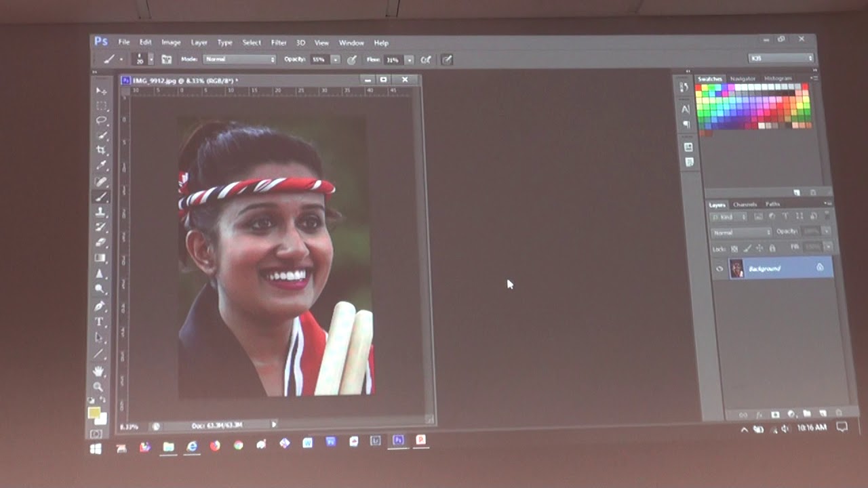This screenshot has height=488, width=868.
Task: Select the Horizontal Type tool
Action: (100, 321)
